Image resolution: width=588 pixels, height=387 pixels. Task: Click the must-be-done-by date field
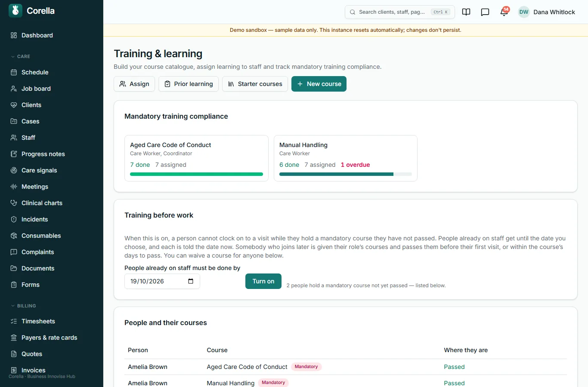162,281
